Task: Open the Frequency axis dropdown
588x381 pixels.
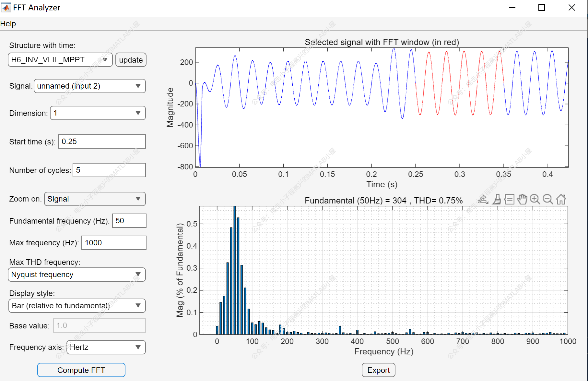Action: [106, 347]
